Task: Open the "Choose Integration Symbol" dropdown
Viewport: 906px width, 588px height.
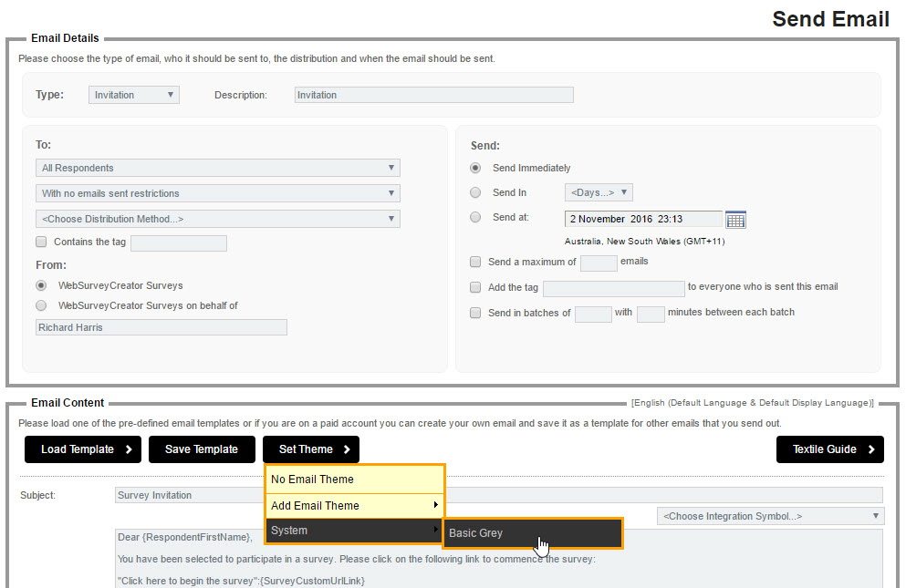Action: [769, 515]
